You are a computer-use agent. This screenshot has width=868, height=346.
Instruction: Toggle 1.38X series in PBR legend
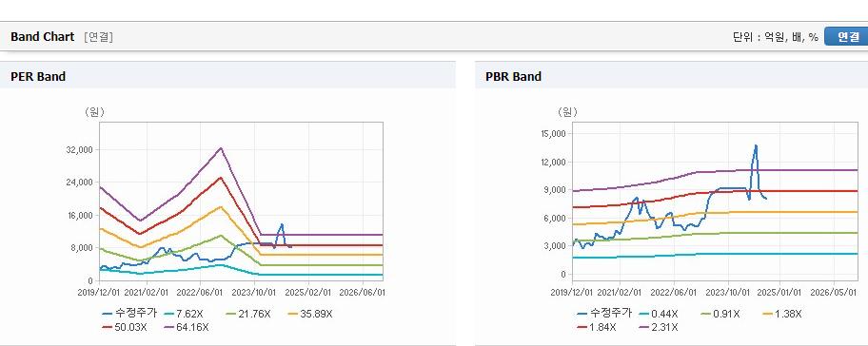[x=782, y=314]
